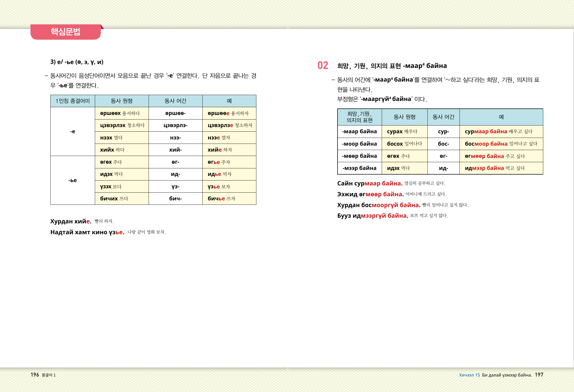Click the sentence Бууз идмээргүй байна
The height and width of the screenshot is (392, 574).
tap(372, 216)
